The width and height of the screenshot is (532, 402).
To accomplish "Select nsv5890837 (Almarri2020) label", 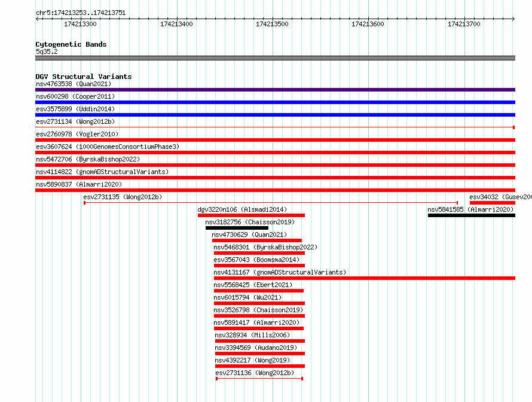I will pyautogui.click(x=79, y=184).
